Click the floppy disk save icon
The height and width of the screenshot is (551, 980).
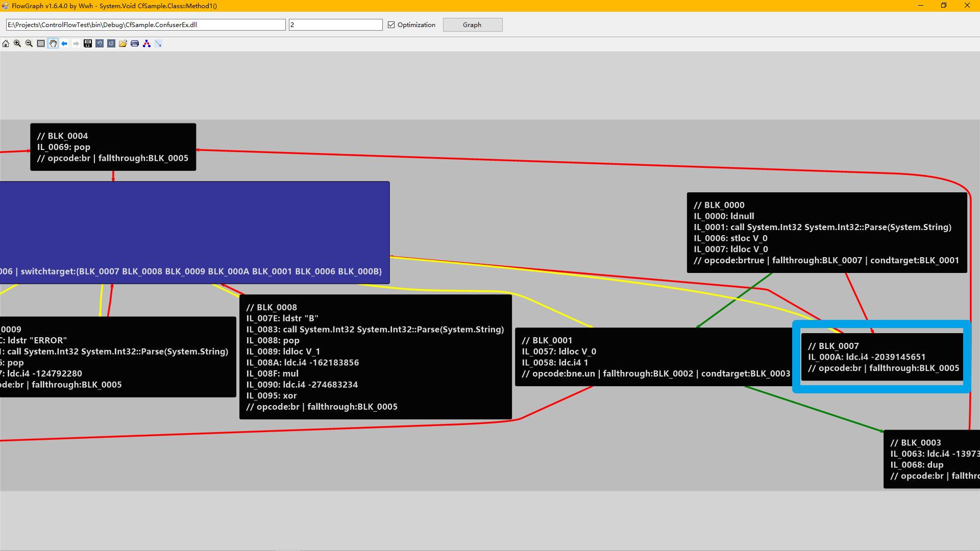pos(88,44)
